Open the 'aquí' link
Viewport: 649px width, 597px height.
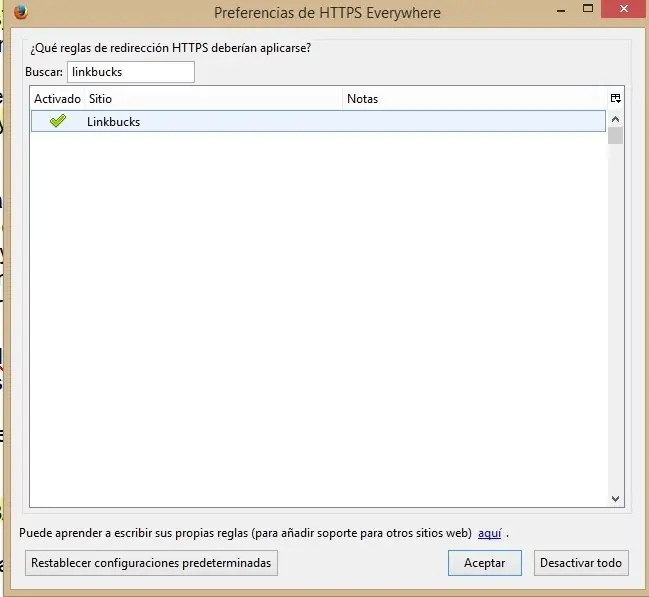coord(489,533)
